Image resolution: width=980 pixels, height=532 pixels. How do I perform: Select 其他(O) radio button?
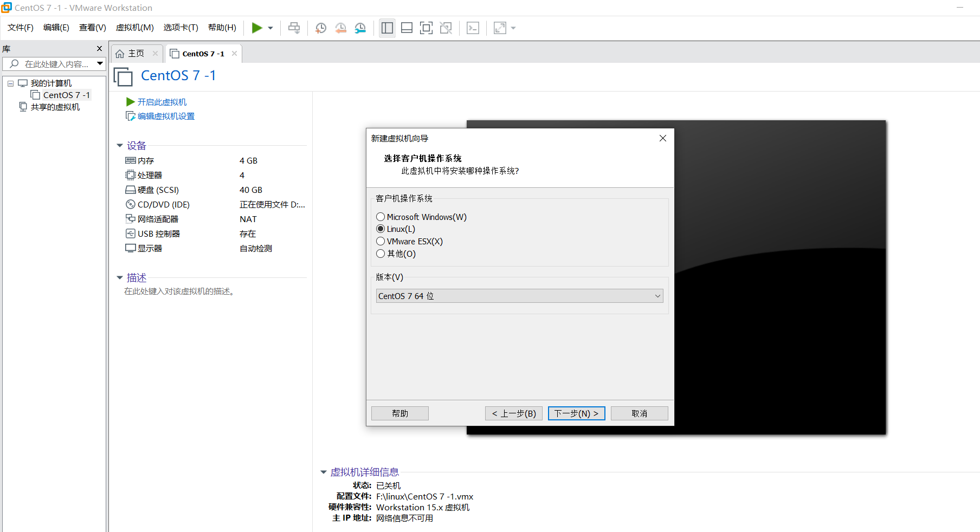tap(381, 254)
